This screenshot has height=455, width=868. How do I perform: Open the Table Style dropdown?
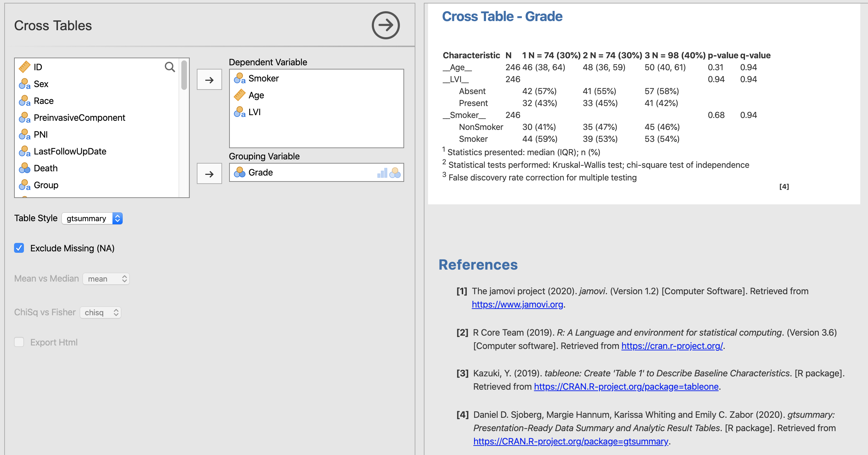point(92,218)
